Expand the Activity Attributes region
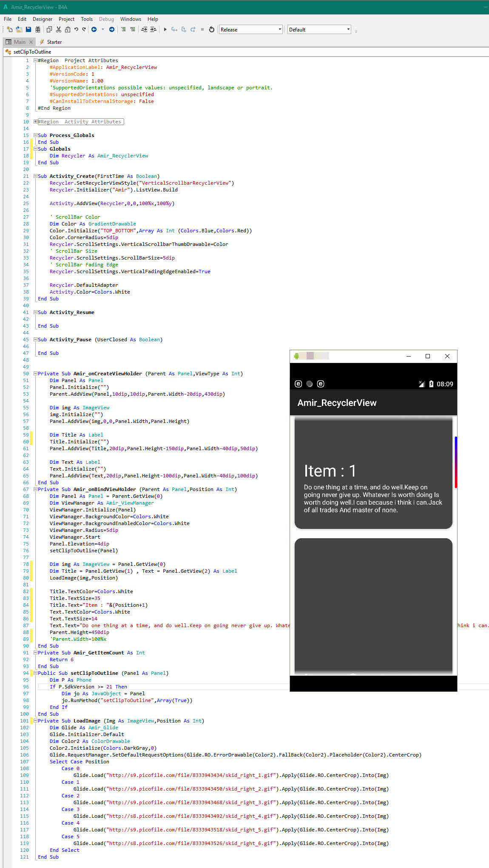Viewport: 489px width, 868px height. [x=36, y=122]
